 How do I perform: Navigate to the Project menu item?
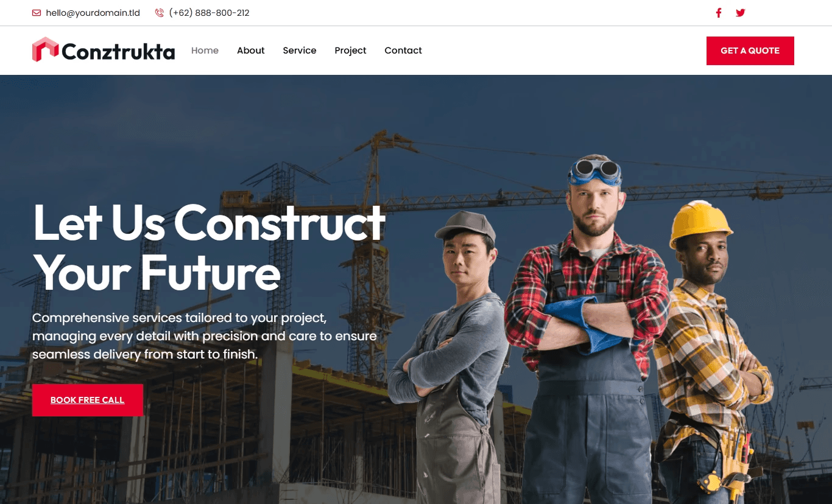pos(350,51)
